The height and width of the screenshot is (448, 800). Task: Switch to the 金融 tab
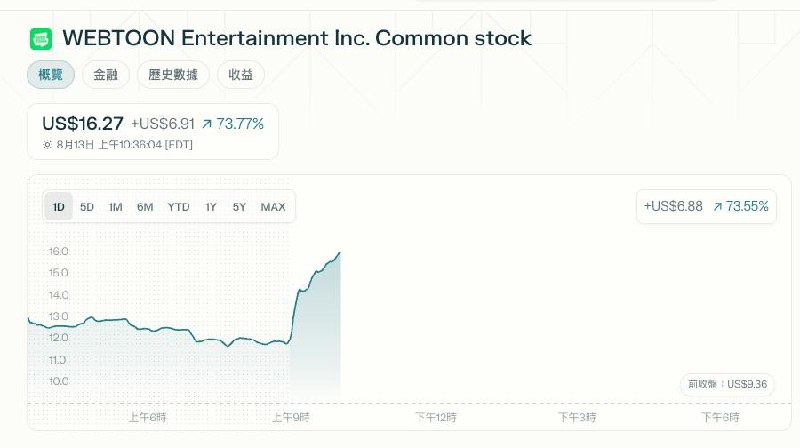[x=105, y=74]
